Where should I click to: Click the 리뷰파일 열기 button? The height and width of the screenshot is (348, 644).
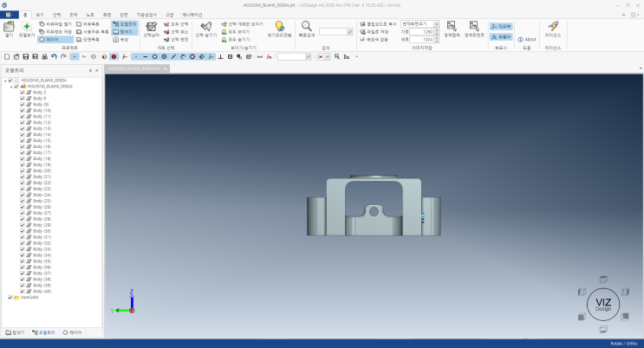point(55,23)
